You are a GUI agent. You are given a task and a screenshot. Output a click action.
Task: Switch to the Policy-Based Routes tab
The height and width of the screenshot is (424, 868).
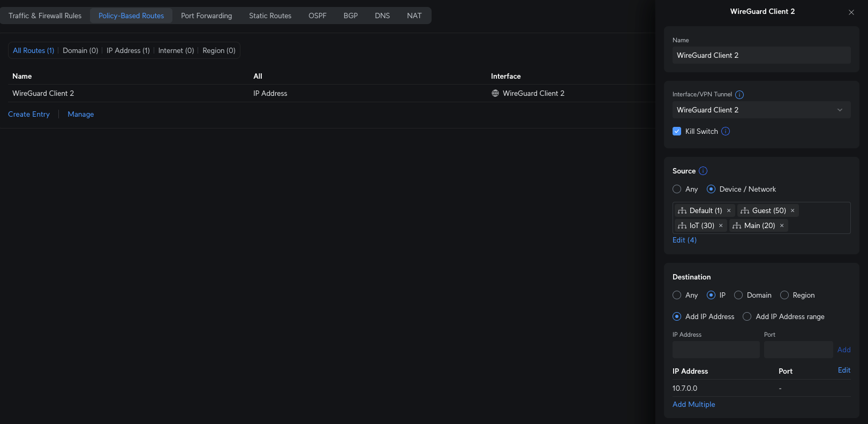tap(131, 16)
